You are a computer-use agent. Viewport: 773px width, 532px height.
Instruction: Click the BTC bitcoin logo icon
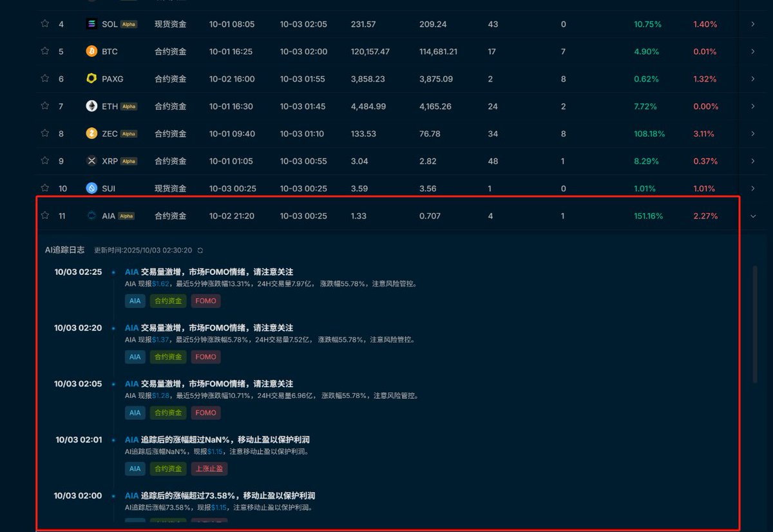pyautogui.click(x=91, y=51)
